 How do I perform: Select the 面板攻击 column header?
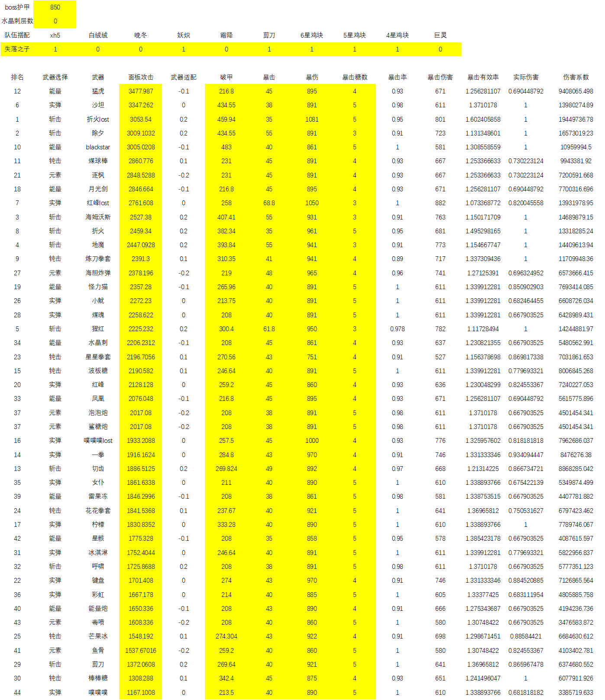click(141, 77)
